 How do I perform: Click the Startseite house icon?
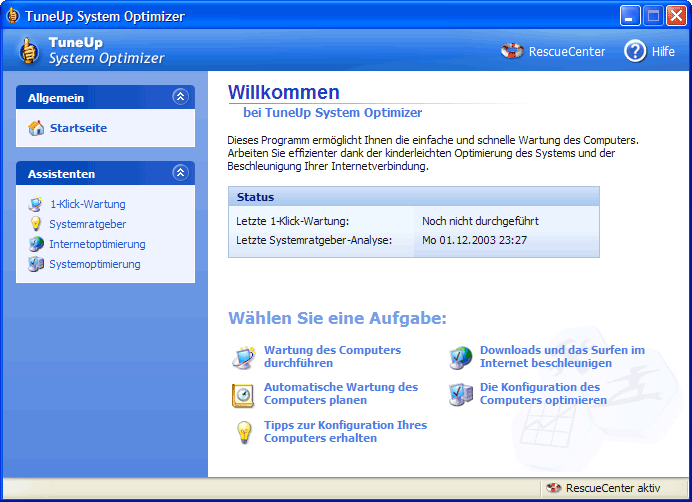36,128
